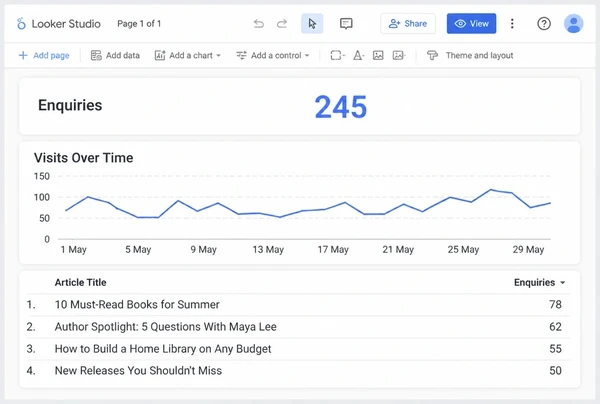This screenshot has width=600, height=404.
Task: Activate the selection mode arrow tool
Action: (x=312, y=24)
